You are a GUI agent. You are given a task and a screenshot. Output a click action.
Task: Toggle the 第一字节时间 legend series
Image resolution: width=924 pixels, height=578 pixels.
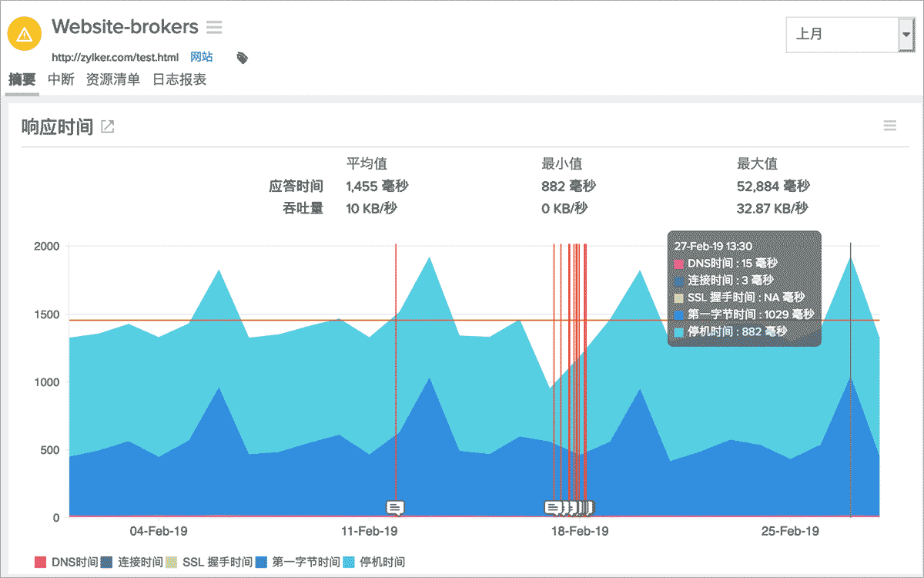coord(299,562)
